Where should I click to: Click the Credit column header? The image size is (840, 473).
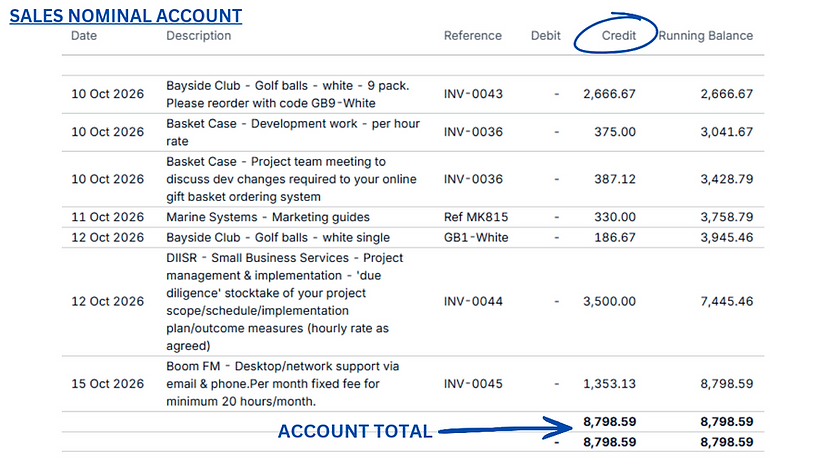tap(619, 36)
